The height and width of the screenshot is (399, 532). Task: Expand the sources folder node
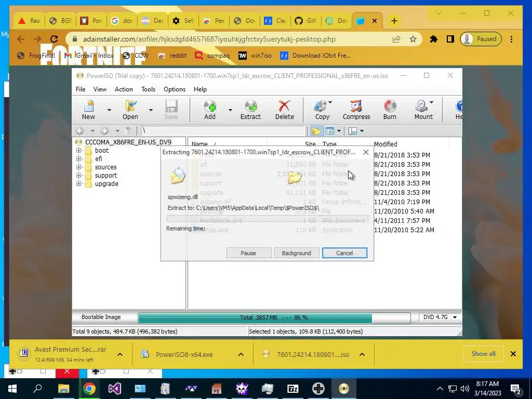click(x=79, y=167)
